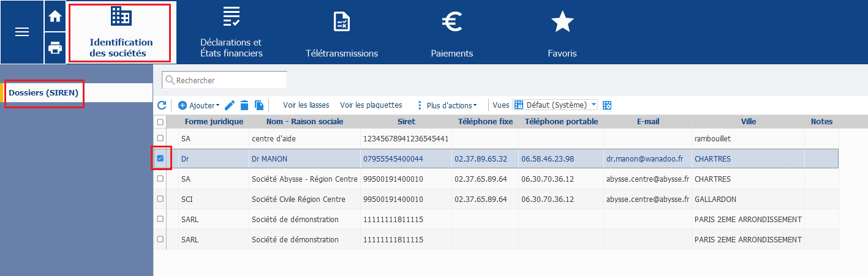Open Plus d'actions menu

(447, 105)
